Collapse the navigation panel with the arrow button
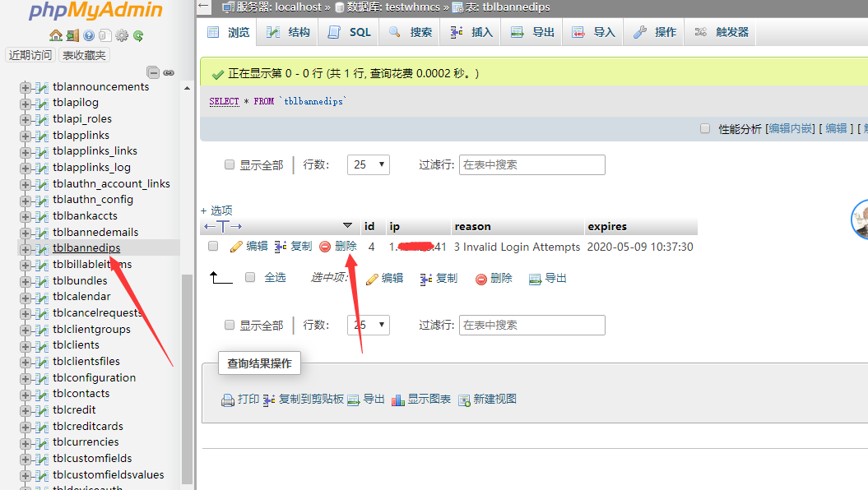Image resolution: width=868 pixels, height=490 pixels. pyautogui.click(x=204, y=7)
